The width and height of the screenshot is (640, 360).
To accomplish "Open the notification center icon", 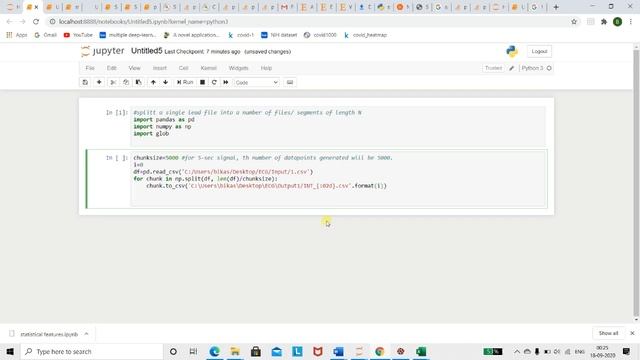I will click(627, 351).
